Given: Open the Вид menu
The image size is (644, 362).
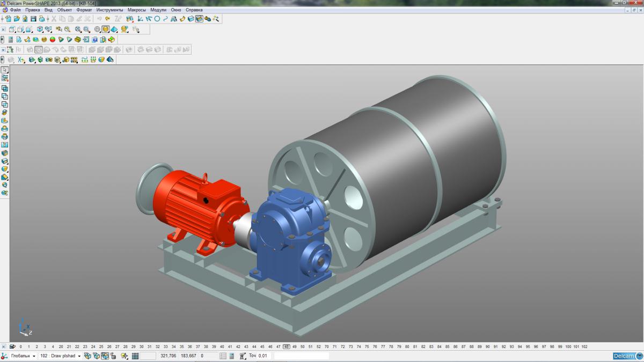Looking at the screenshot, I should pyautogui.click(x=48, y=10).
